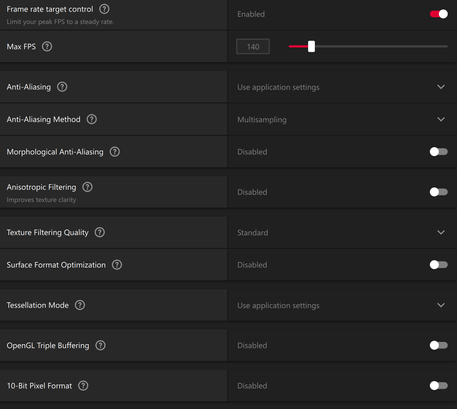This screenshot has width=457, height=409.
Task: Enable OpenGL Triple Buffering toggle
Action: 439,345
